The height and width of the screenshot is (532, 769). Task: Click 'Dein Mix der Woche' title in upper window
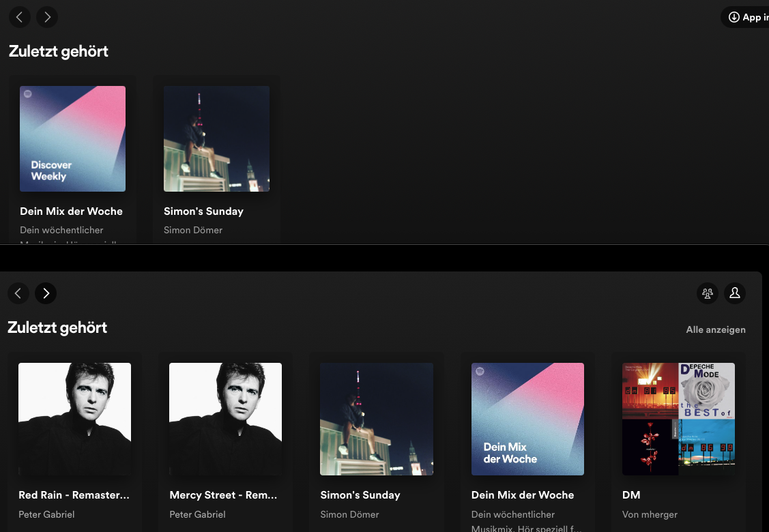[71, 211]
